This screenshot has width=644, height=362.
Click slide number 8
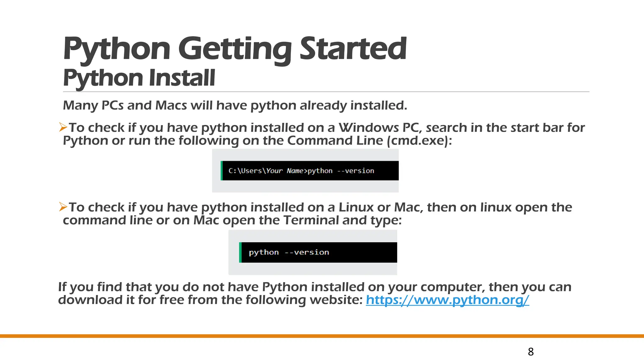531,352
